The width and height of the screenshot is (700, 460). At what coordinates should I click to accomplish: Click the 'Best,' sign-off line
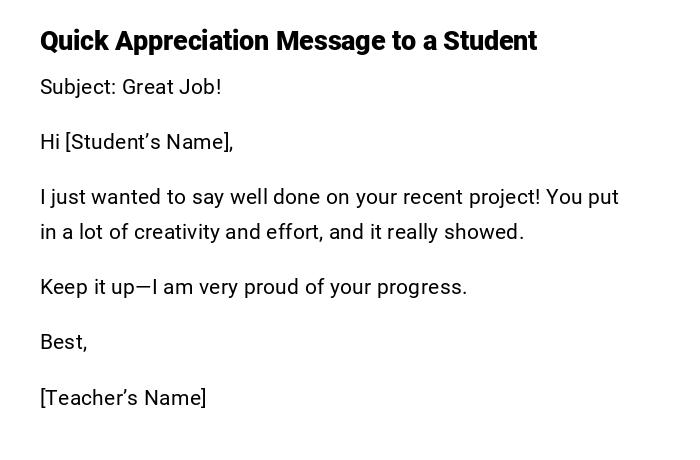(x=63, y=342)
